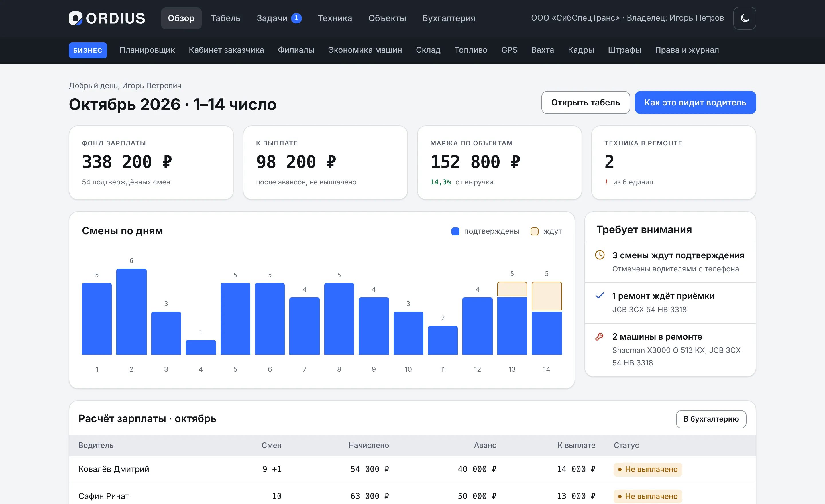Toggle dark mode with the moon icon

click(744, 18)
